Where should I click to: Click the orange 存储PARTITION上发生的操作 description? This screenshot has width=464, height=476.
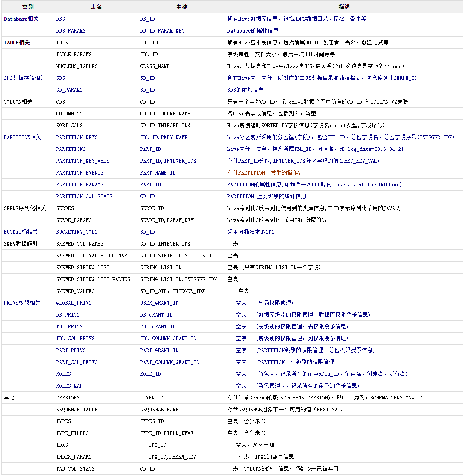pyautogui.click(x=264, y=173)
